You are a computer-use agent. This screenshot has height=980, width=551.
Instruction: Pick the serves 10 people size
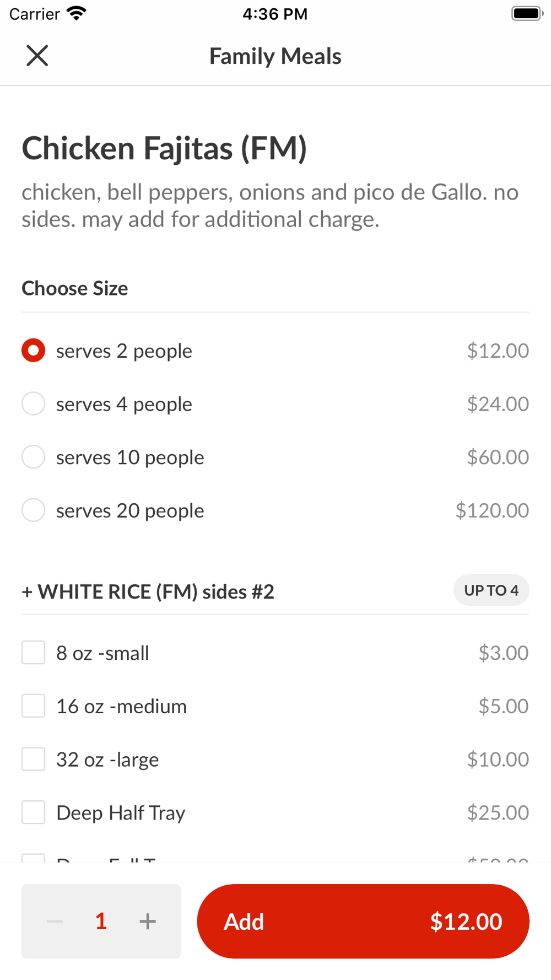(x=34, y=457)
